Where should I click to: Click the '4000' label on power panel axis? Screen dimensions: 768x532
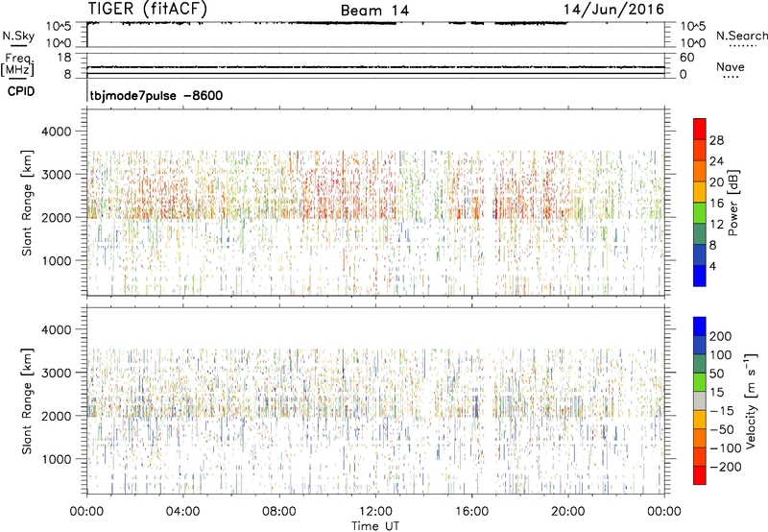tap(57, 132)
